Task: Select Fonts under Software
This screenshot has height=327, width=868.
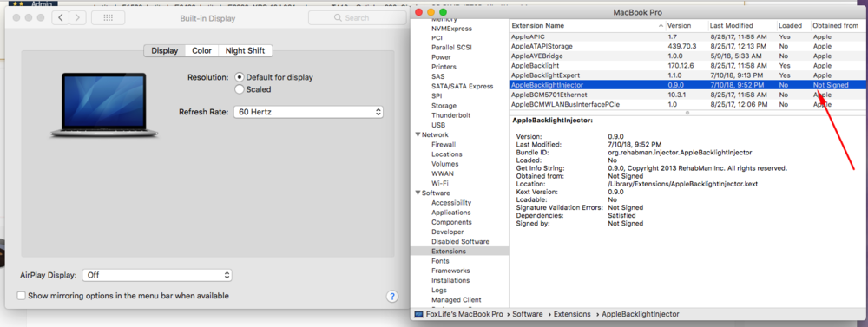Action: tap(440, 260)
